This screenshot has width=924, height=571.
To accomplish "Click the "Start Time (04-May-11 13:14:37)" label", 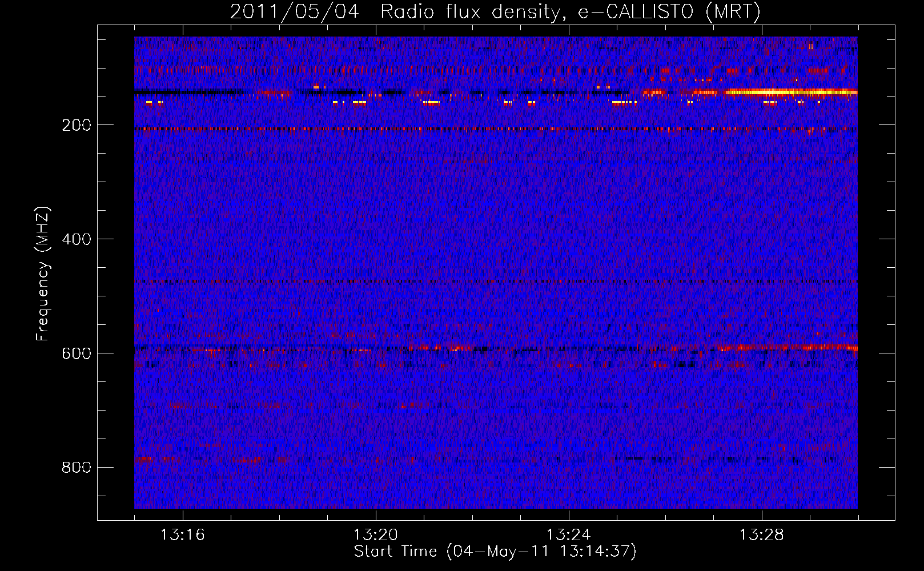I will click(x=495, y=552).
